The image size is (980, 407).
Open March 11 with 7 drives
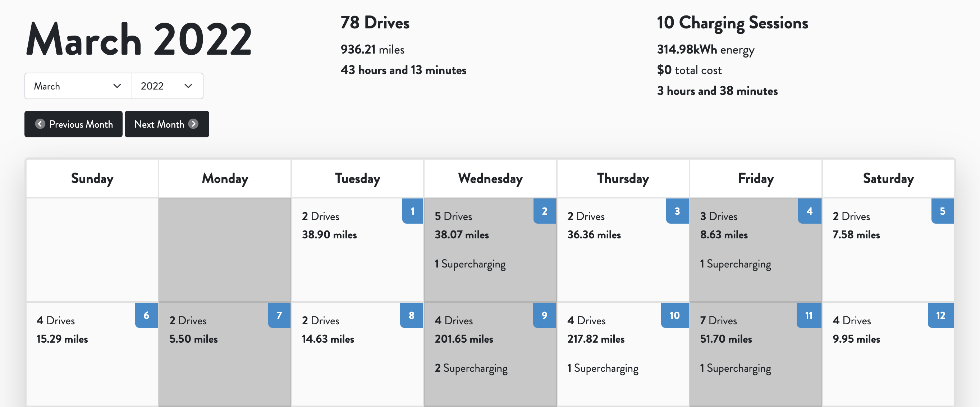pos(756,355)
